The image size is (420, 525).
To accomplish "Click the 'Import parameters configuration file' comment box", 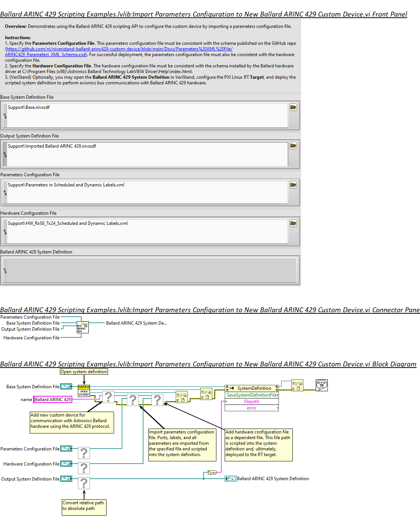I will point(182,445).
